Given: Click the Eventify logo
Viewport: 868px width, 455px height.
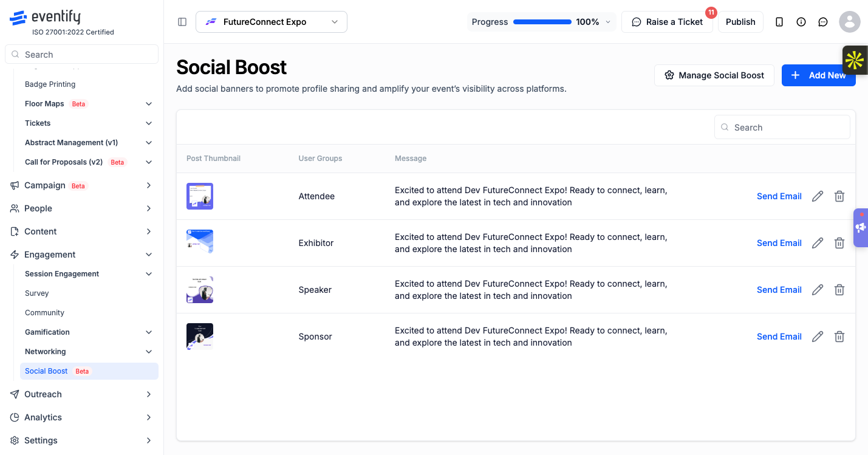Looking at the screenshot, I should click(x=45, y=18).
